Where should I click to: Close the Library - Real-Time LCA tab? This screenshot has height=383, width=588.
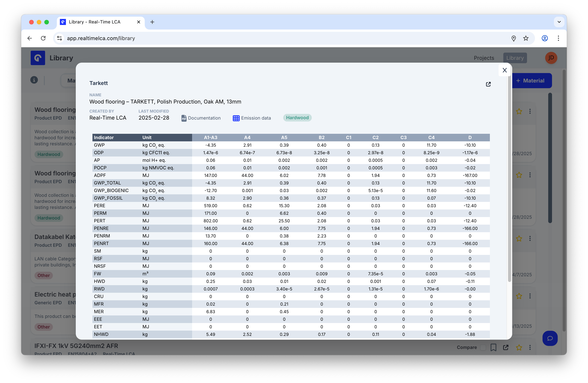[x=139, y=22]
